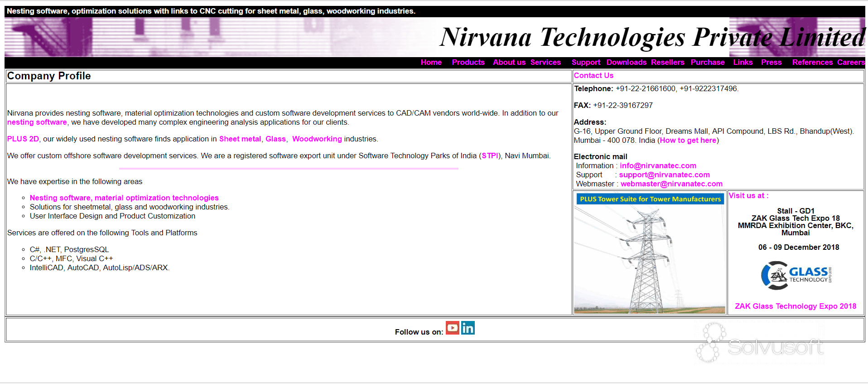Click the 06 - 09 December 2018 date
The height and width of the screenshot is (384, 868).
point(799,248)
